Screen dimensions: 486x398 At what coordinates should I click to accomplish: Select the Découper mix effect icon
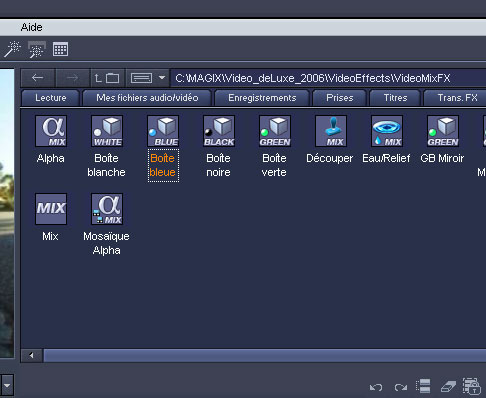tap(331, 131)
